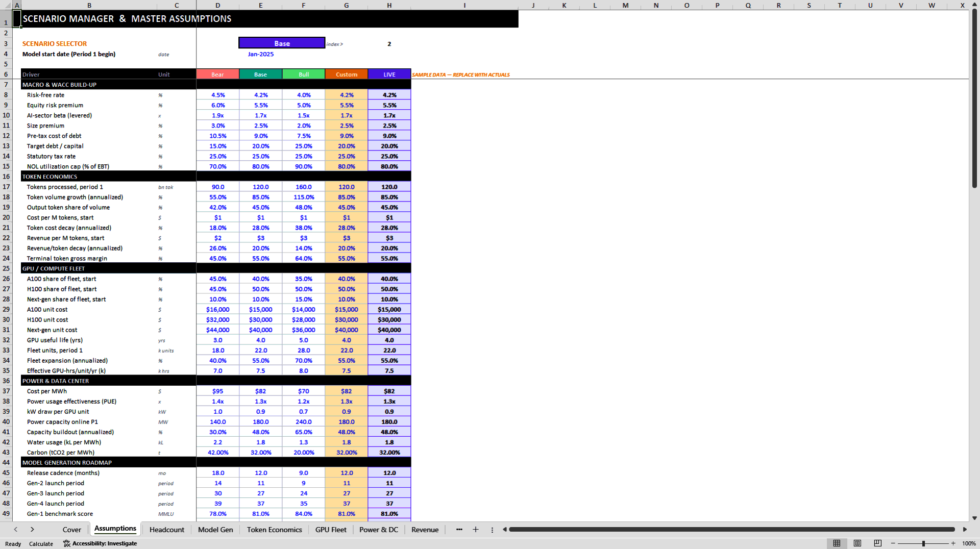Select row 16 header
Viewport: 980px width, 549px height.
pos(6,177)
